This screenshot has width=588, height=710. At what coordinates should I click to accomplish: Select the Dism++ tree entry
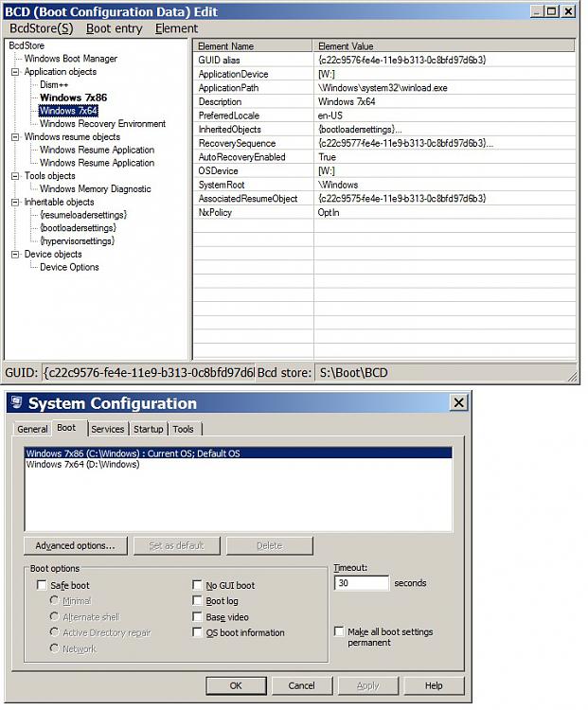pos(54,84)
